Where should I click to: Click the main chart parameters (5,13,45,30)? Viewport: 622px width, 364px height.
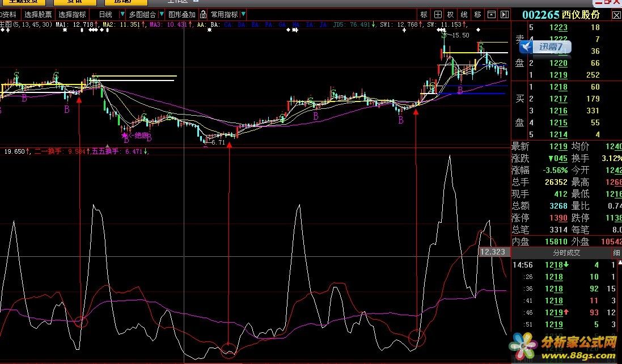[32, 24]
